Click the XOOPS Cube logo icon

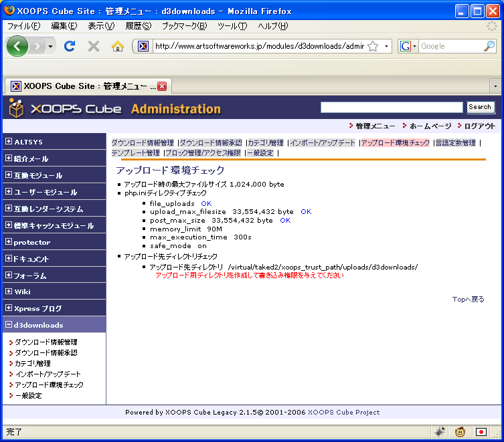[16, 108]
